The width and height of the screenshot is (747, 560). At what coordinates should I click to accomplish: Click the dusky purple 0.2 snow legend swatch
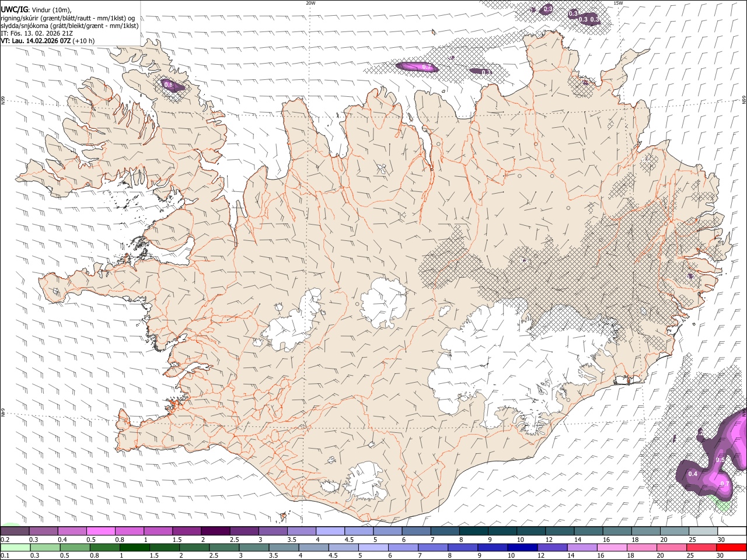(15, 531)
